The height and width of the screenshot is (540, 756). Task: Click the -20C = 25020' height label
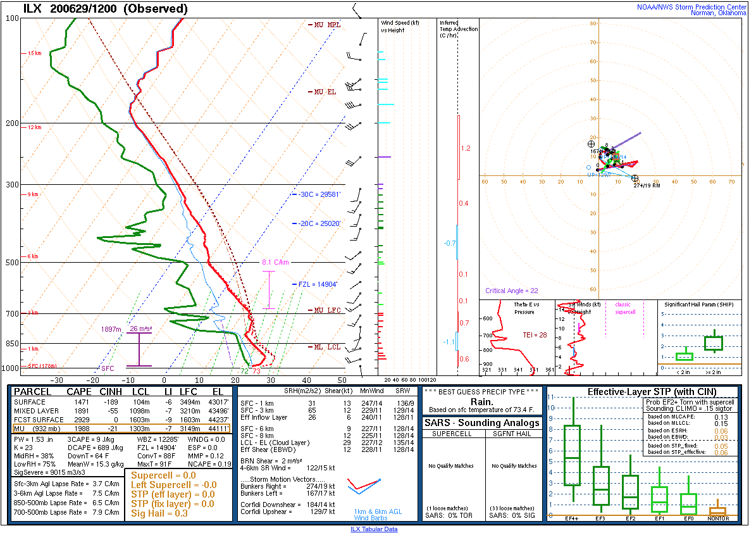click(320, 223)
